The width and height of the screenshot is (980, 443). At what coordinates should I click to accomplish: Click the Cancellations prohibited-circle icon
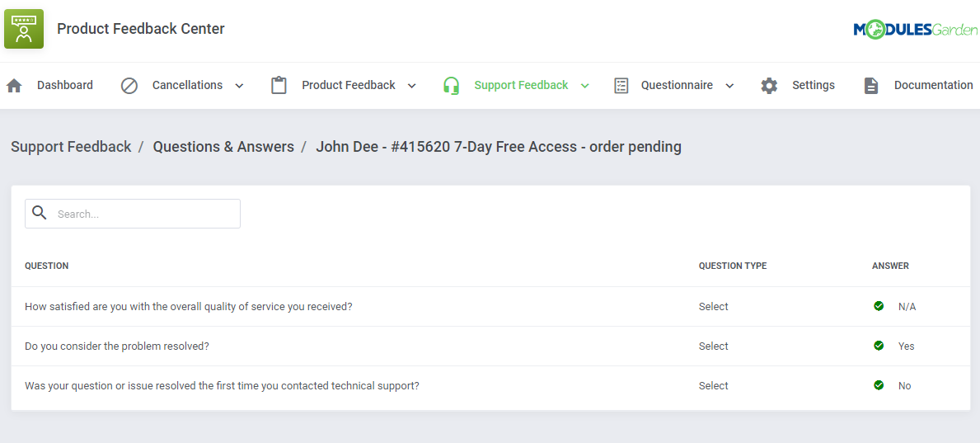coord(129,86)
